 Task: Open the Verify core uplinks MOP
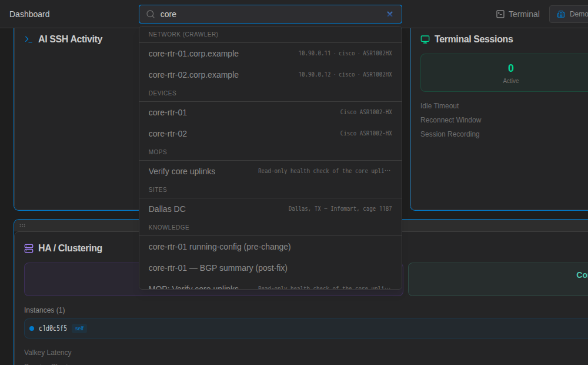pos(270,171)
